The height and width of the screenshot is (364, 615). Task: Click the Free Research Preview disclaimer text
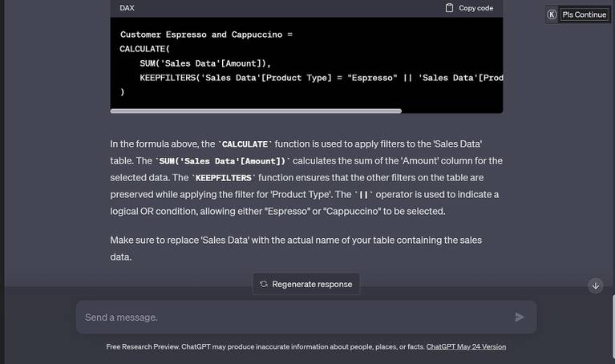click(x=265, y=346)
